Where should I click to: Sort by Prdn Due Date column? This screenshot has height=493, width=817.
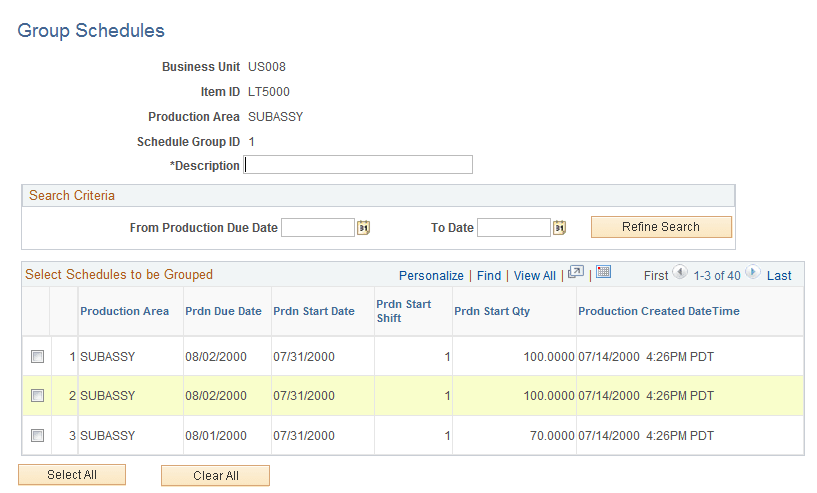pos(224,311)
